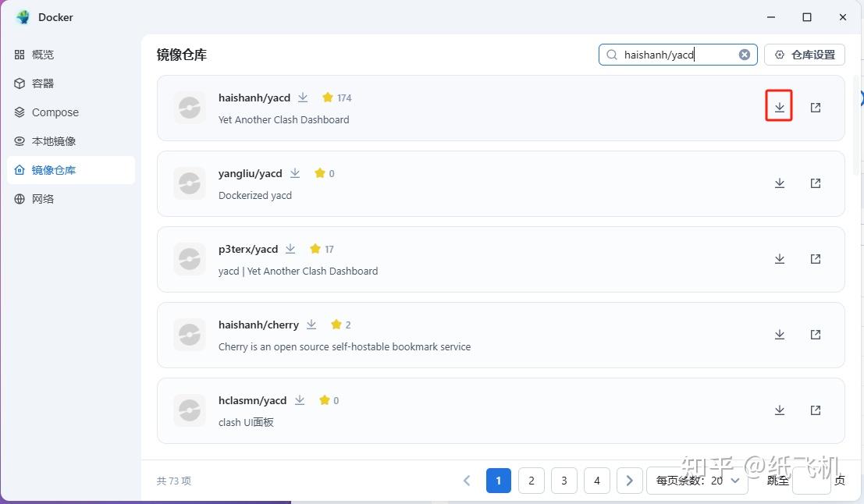Clear the search box text
864x504 pixels.
click(x=744, y=55)
